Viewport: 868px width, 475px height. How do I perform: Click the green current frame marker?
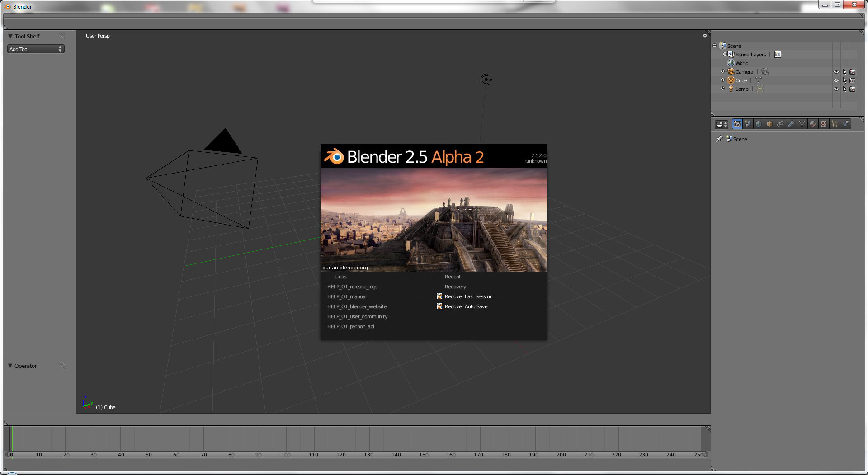13,438
